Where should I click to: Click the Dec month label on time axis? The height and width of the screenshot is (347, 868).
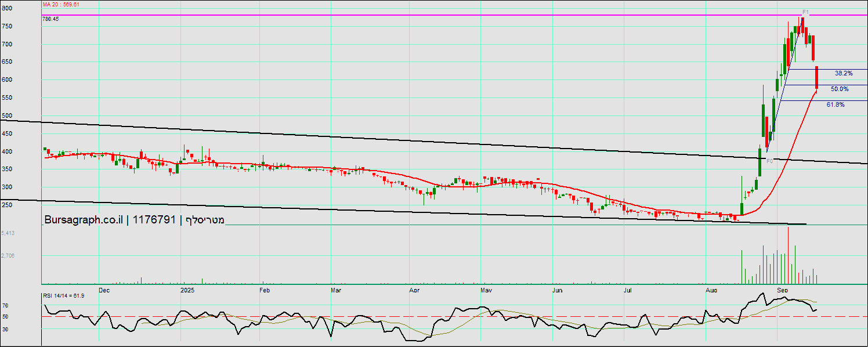(x=104, y=289)
